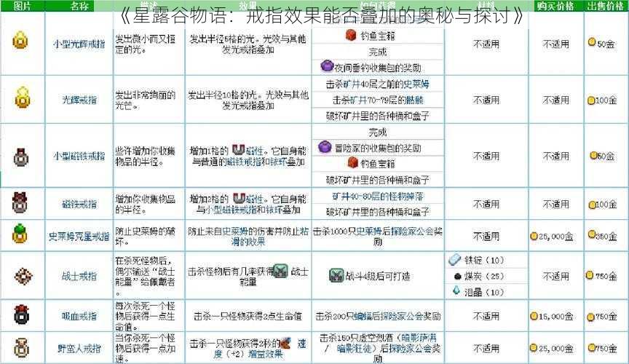Open the 野蛮人戒指 name link
Screen dimensions: 629x364
point(79,349)
